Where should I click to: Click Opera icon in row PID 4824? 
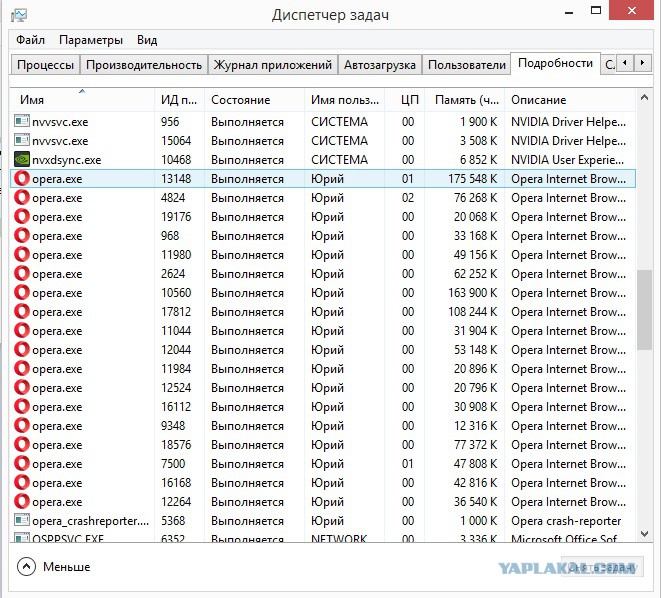22,197
